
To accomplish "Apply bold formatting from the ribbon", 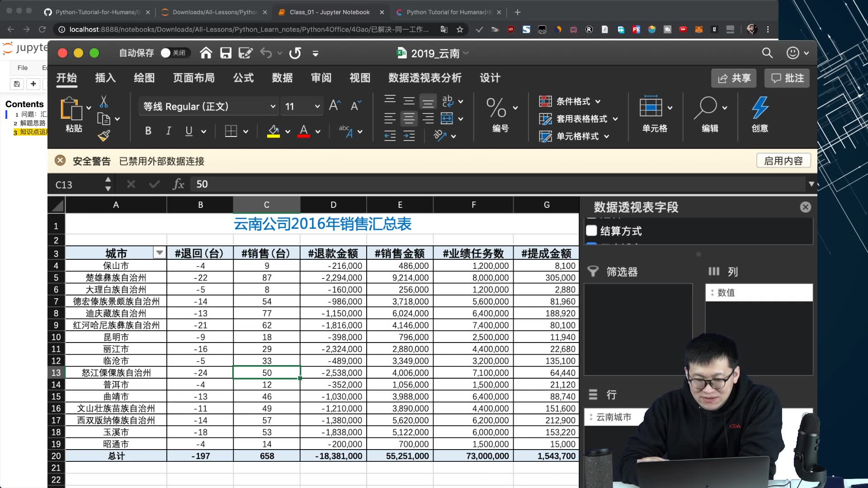I will pyautogui.click(x=148, y=131).
